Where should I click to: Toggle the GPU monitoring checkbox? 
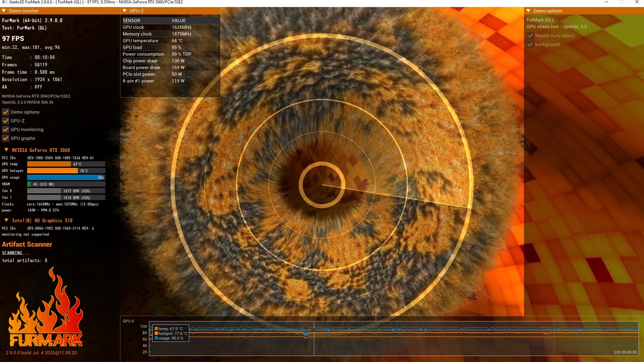coord(6,129)
